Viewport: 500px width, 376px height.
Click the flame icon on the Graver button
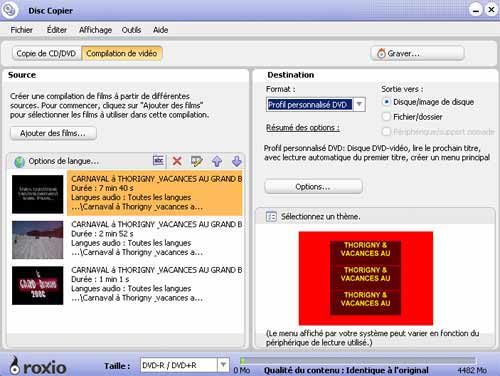[x=381, y=53]
